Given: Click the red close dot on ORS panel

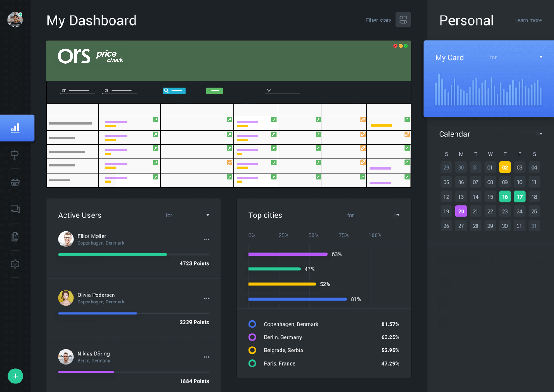Looking at the screenshot, I should tap(395, 46).
